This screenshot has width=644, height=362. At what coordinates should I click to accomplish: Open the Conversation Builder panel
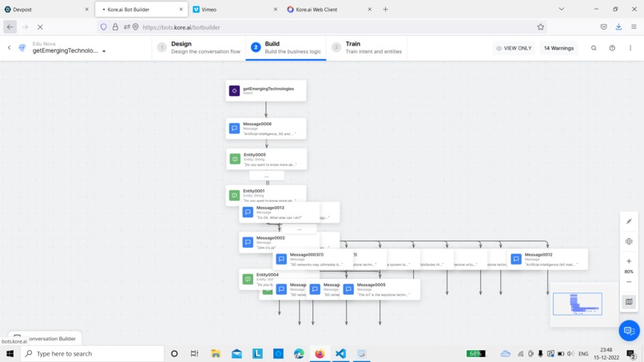(x=46, y=339)
